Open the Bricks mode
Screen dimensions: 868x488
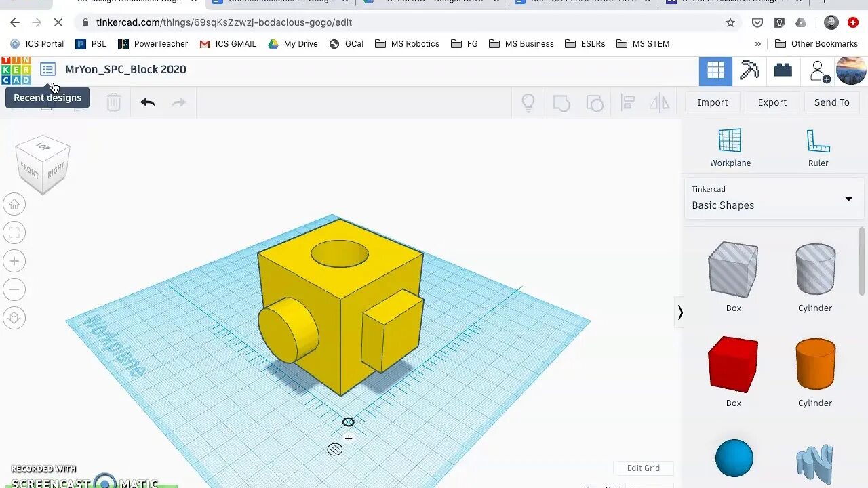[783, 70]
